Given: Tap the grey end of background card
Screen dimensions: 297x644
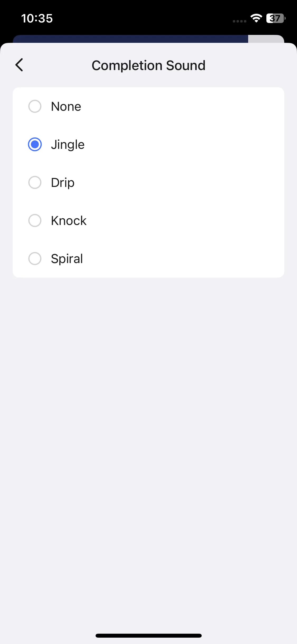Looking at the screenshot, I should click(x=265, y=39).
